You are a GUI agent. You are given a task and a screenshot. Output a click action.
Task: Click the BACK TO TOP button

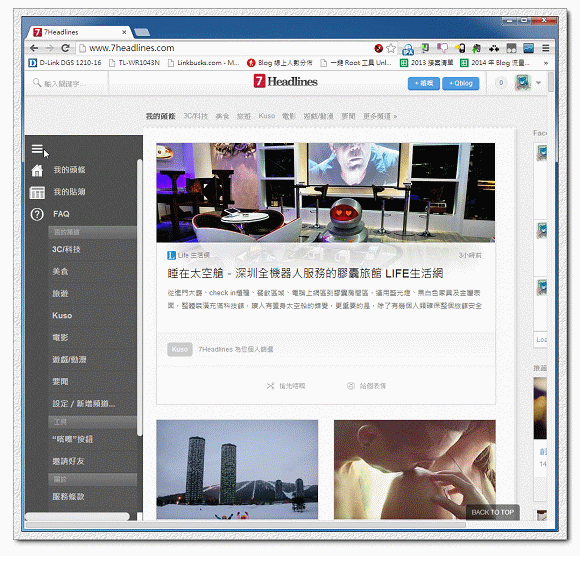click(x=493, y=512)
